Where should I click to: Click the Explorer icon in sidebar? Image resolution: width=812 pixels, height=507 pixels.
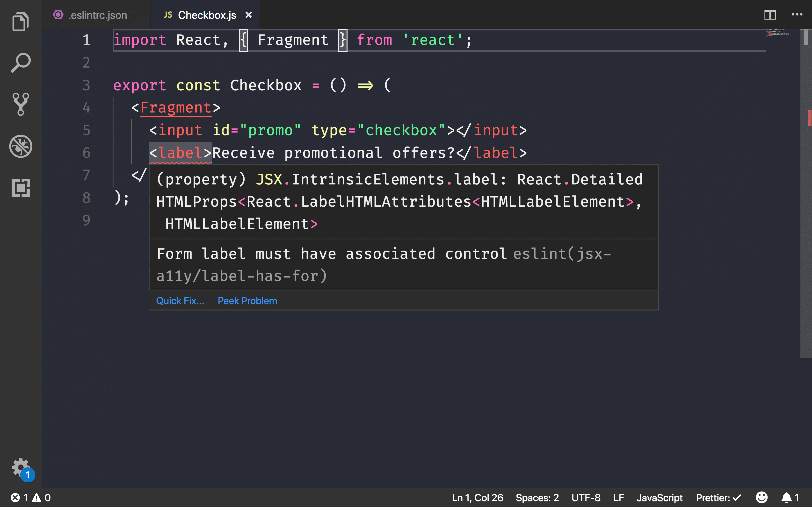[21, 22]
